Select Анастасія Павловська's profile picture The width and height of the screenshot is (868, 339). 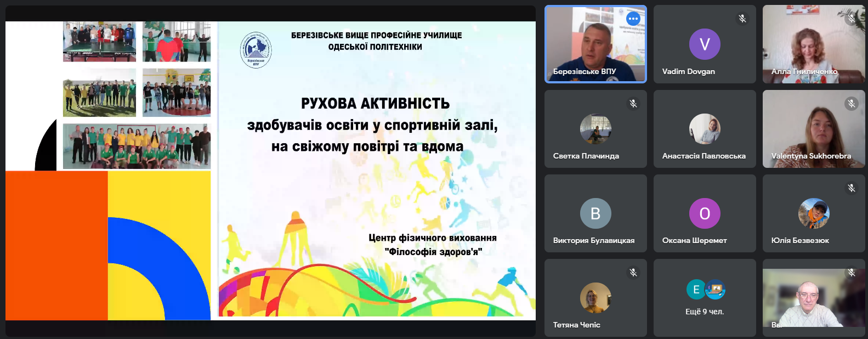[705, 129]
